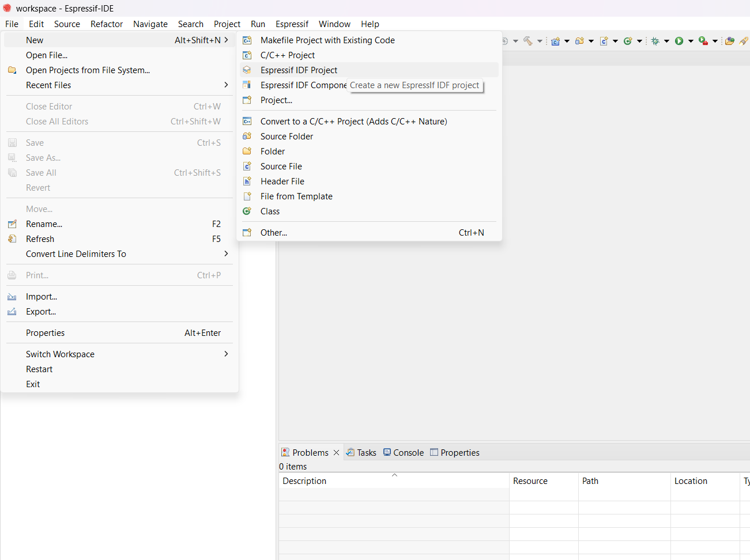Choose File from Template entry
Image resolution: width=750 pixels, height=560 pixels.
369,196
